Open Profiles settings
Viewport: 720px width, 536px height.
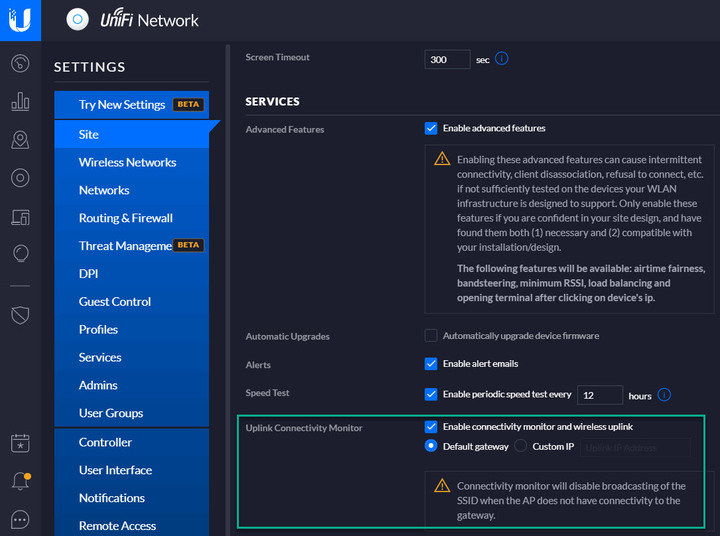tap(132, 329)
